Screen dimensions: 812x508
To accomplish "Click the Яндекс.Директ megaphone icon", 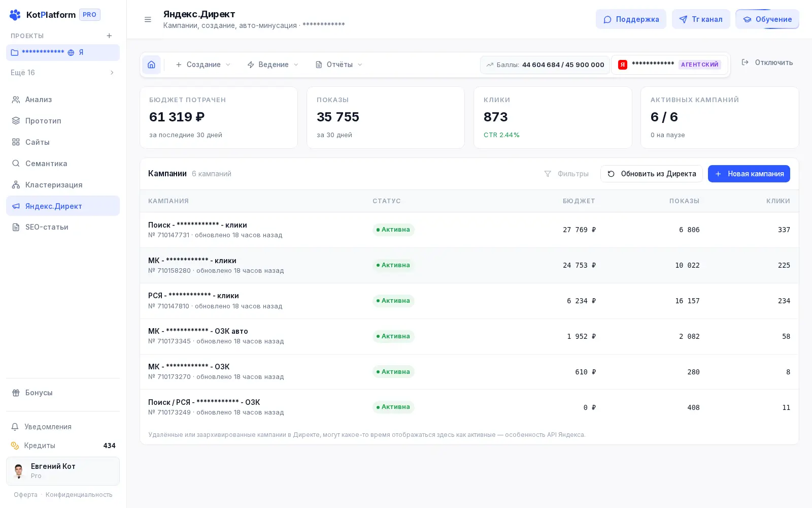I will pyautogui.click(x=16, y=206).
